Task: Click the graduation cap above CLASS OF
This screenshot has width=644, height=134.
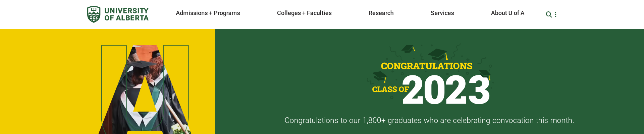Action: (379, 76)
